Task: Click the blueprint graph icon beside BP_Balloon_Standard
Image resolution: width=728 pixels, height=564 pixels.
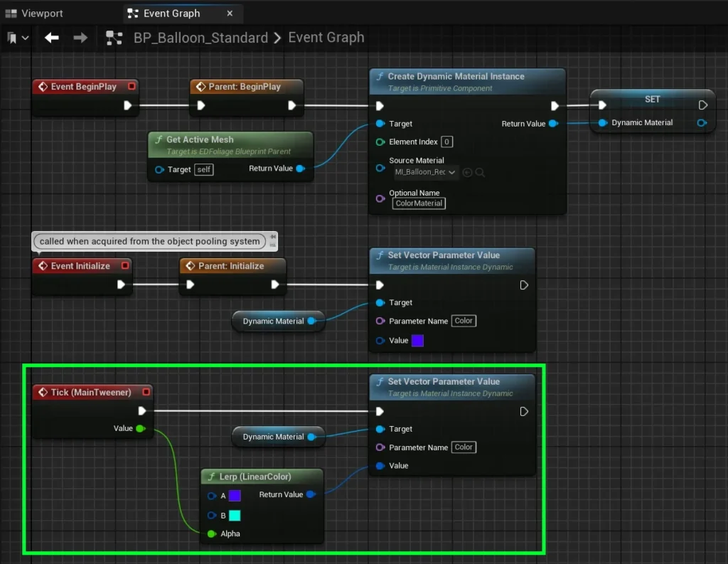Action: (x=114, y=38)
